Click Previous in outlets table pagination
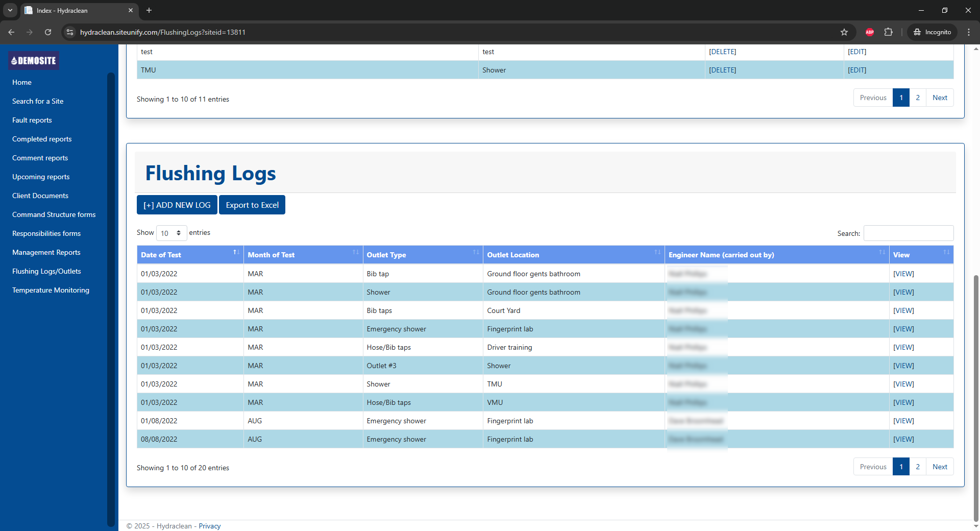Viewport: 980px width, 531px height. tap(873, 98)
